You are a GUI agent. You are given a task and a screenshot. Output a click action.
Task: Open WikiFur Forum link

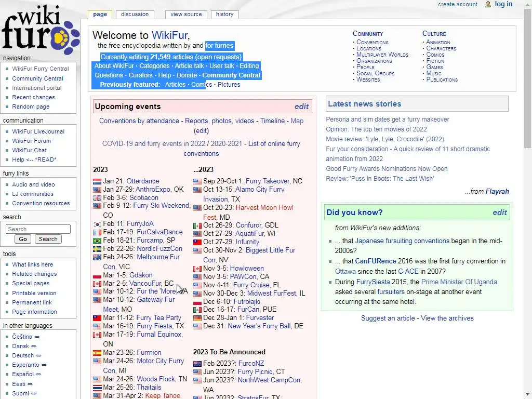coord(32,141)
